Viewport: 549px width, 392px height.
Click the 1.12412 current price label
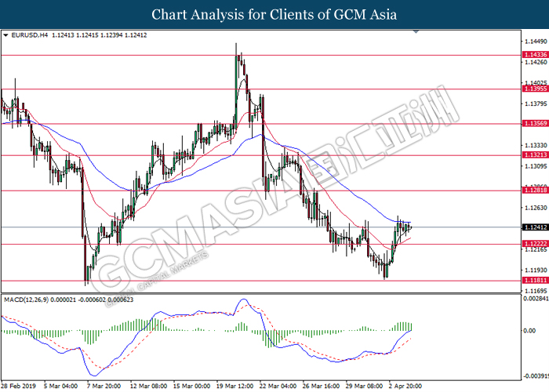point(535,227)
